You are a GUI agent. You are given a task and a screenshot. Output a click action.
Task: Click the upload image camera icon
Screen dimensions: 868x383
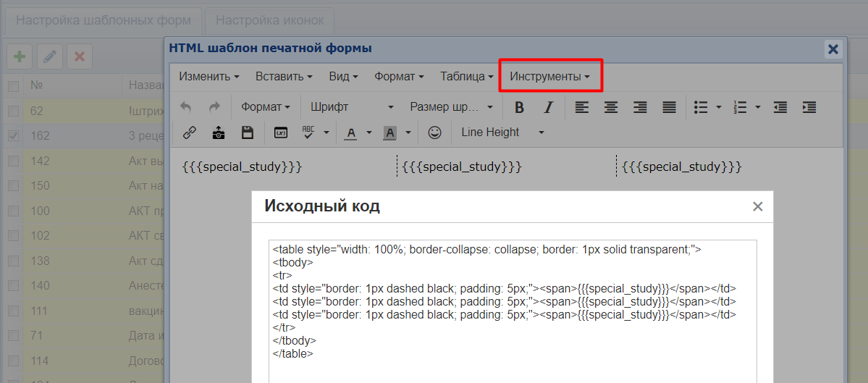pyautogui.click(x=218, y=132)
